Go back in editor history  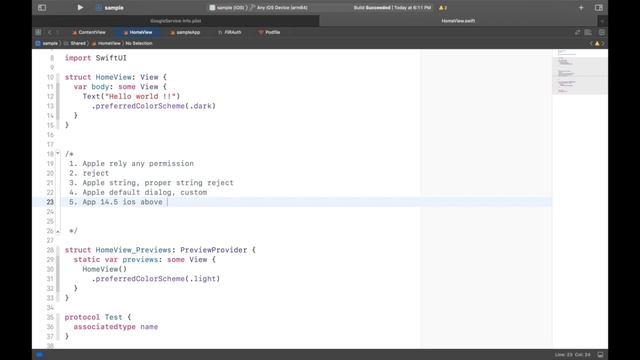point(50,32)
